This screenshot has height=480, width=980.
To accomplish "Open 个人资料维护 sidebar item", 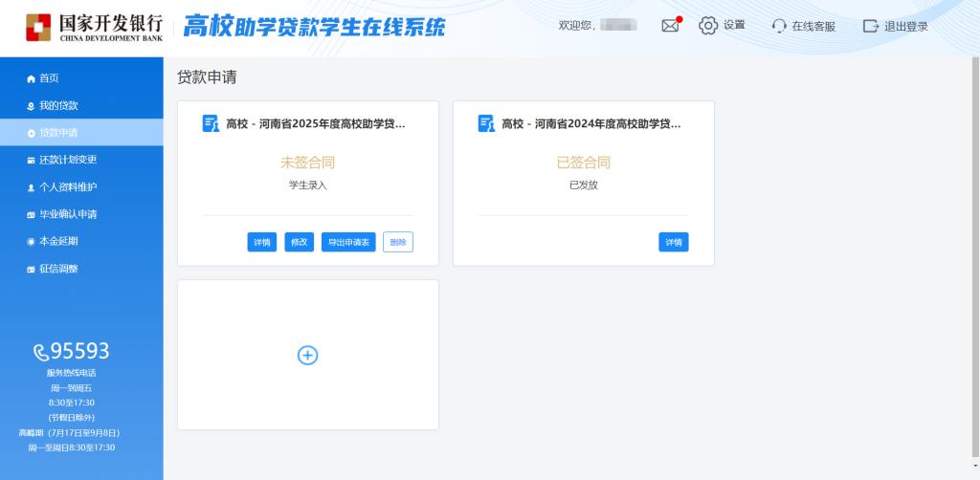I will pyautogui.click(x=67, y=187).
